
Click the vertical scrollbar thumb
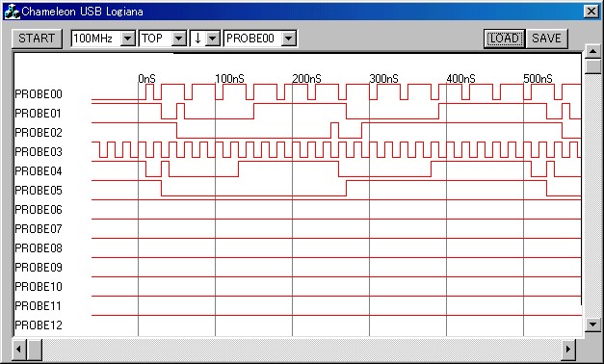pyautogui.click(x=592, y=65)
